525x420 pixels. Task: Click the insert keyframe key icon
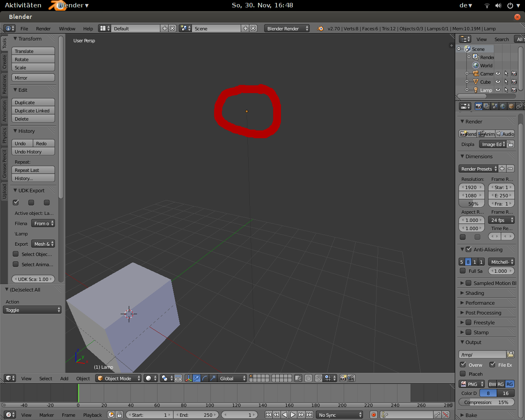437,415
